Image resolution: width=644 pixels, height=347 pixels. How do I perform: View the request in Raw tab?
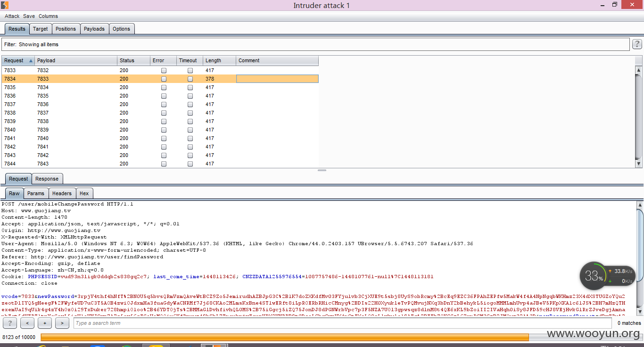pos(14,193)
